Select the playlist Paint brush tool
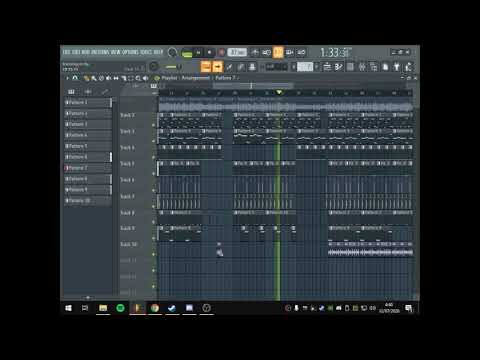 [x=94, y=78]
